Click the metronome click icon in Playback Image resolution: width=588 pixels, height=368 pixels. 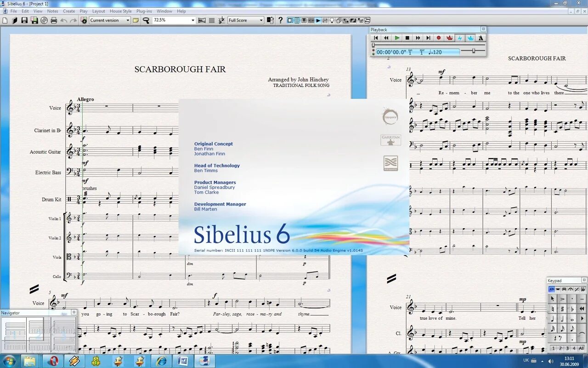(x=481, y=38)
